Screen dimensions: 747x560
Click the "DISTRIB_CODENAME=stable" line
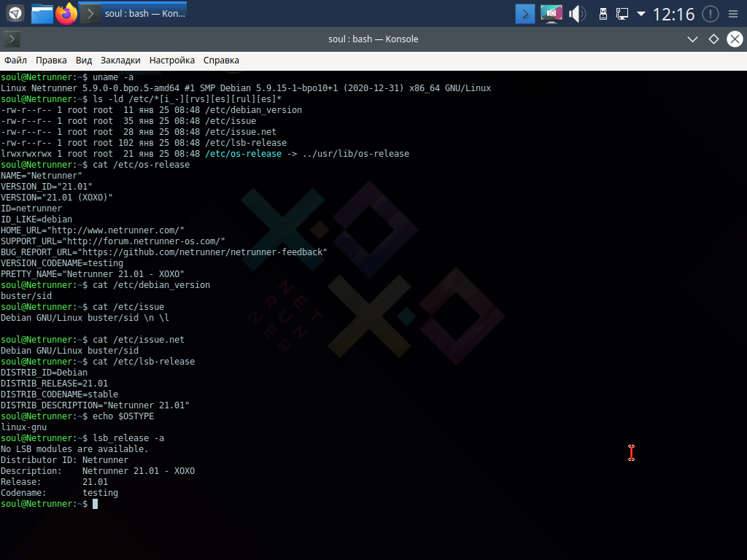point(60,394)
